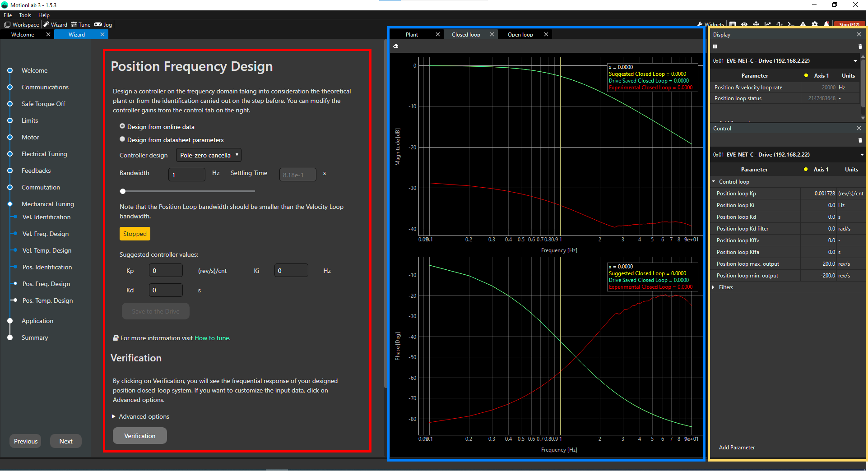The image size is (868, 471).
Task: Follow the How to tune link
Action: tap(212, 338)
